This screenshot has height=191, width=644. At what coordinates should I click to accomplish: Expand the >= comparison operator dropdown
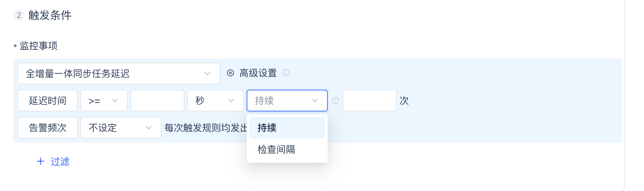click(104, 101)
